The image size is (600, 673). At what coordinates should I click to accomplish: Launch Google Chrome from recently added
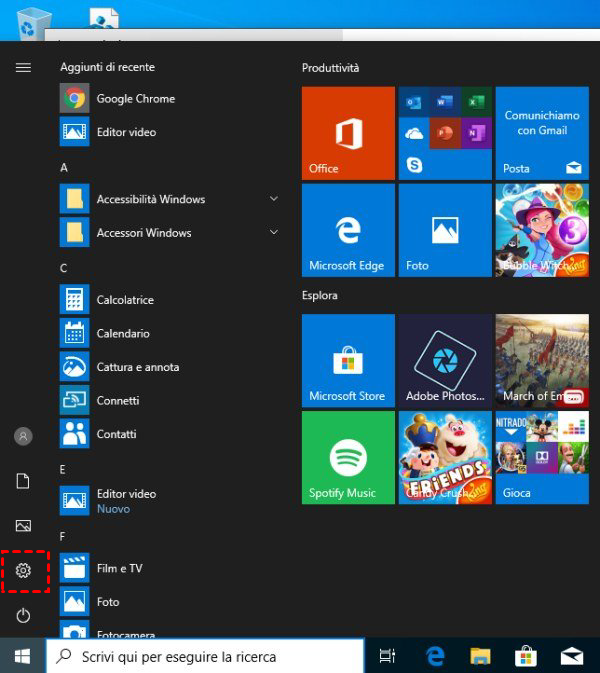(x=135, y=98)
